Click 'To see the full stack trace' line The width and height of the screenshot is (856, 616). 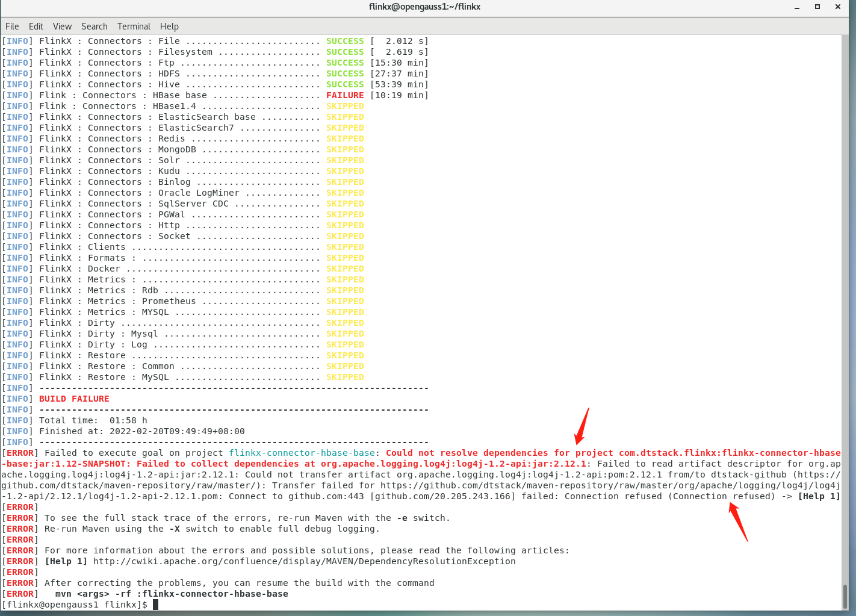(247, 518)
